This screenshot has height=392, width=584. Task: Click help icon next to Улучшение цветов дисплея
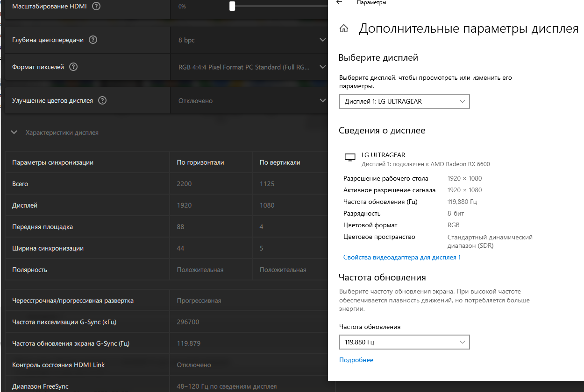(102, 100)
